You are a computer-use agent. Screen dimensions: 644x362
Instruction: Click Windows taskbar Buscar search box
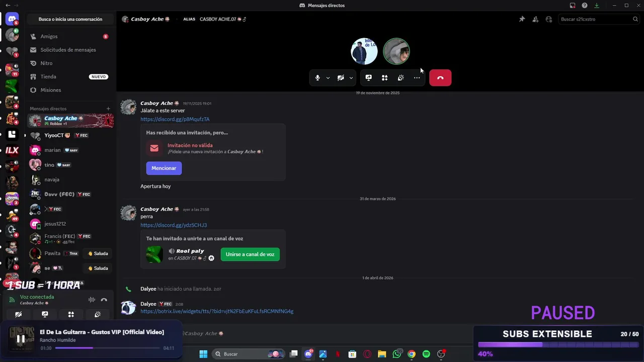[250, 354]
